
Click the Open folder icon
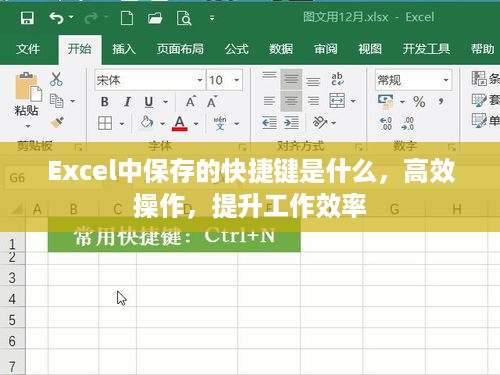coord(155,18)
